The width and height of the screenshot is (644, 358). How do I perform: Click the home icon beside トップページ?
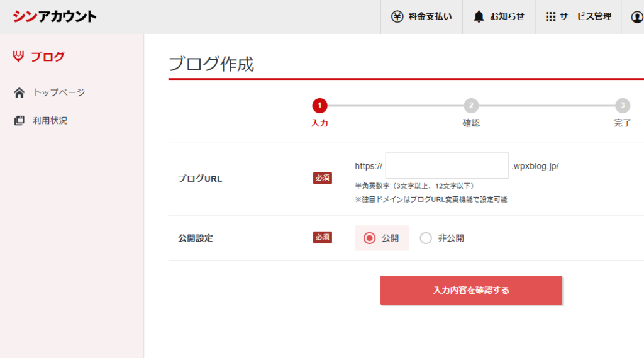coord(19,92)
